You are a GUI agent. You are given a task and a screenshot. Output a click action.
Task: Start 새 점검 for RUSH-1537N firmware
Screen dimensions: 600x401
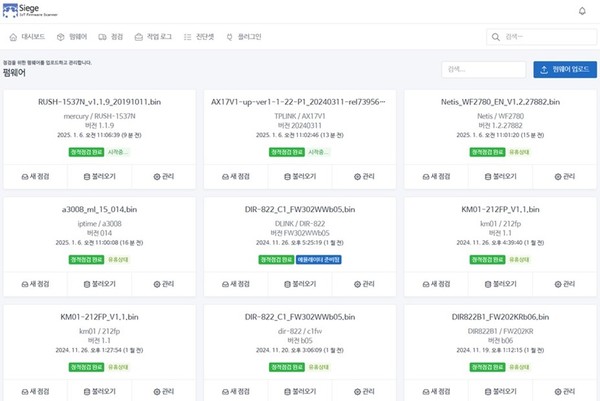point(36,176)
